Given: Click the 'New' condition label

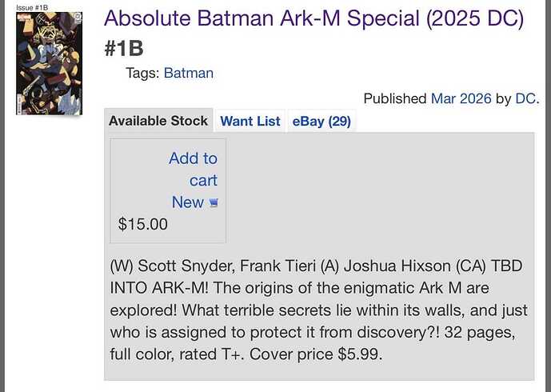Looking at the screenshot, I should pos(187,202).
